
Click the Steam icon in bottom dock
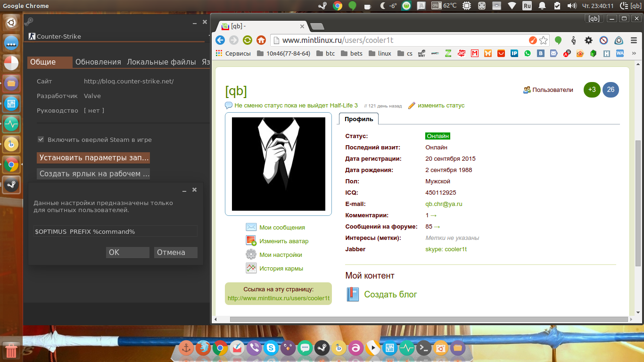coord(322,348)
